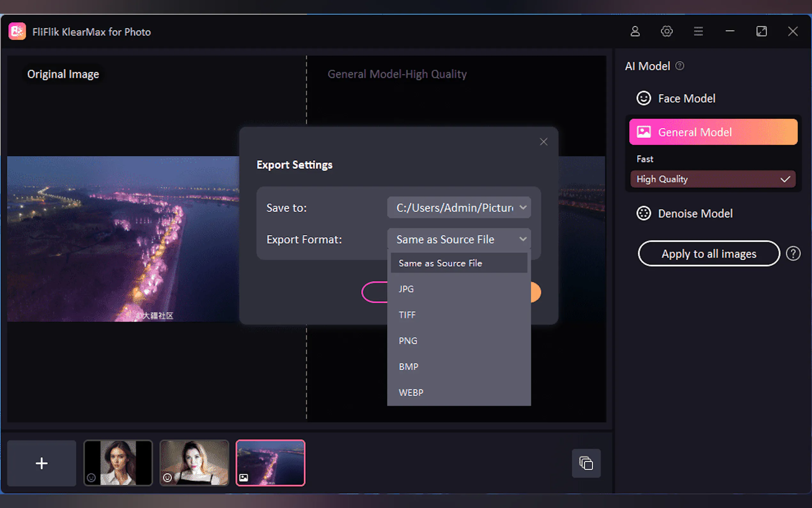Choose JPG from the format list
Screen dimensions: 812x508
click(x=406, y=289)
